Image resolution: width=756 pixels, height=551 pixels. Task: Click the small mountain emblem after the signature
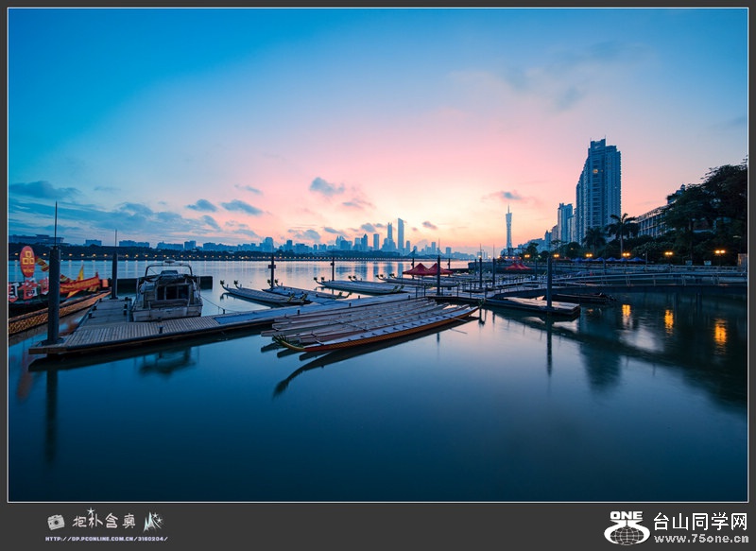coord(153,521)
